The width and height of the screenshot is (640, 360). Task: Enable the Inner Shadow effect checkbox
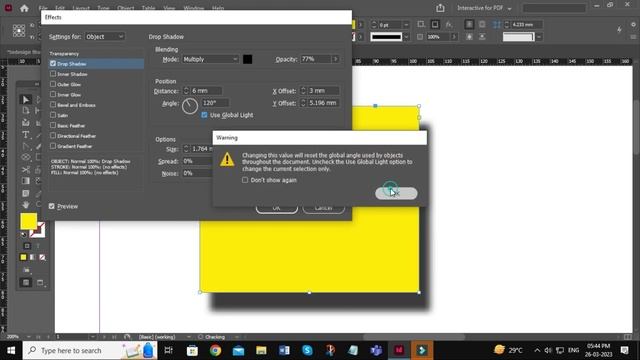(53, 74)
